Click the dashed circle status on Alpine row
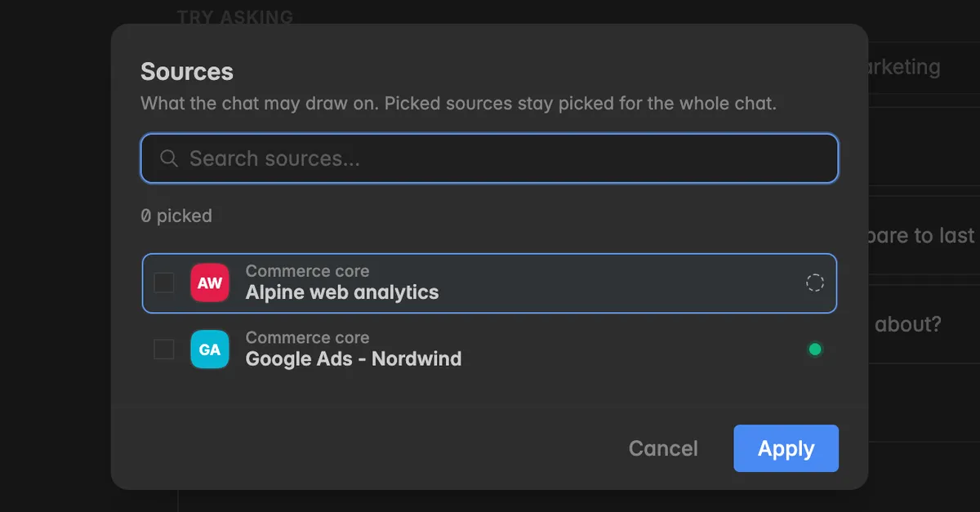The image size is (980, 512). 815,283
